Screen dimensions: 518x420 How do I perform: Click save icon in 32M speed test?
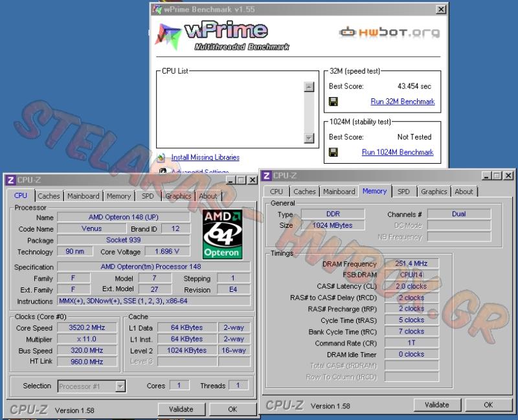[x=333, y=102]
